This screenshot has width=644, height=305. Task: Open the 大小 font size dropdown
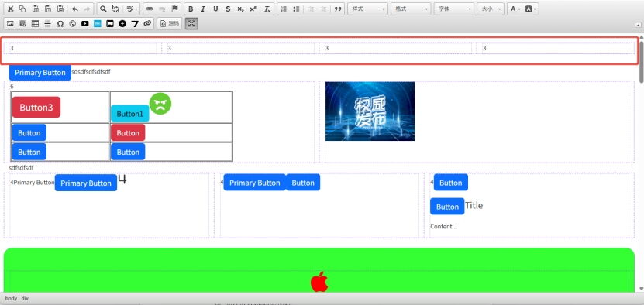(x=491, y=9)
